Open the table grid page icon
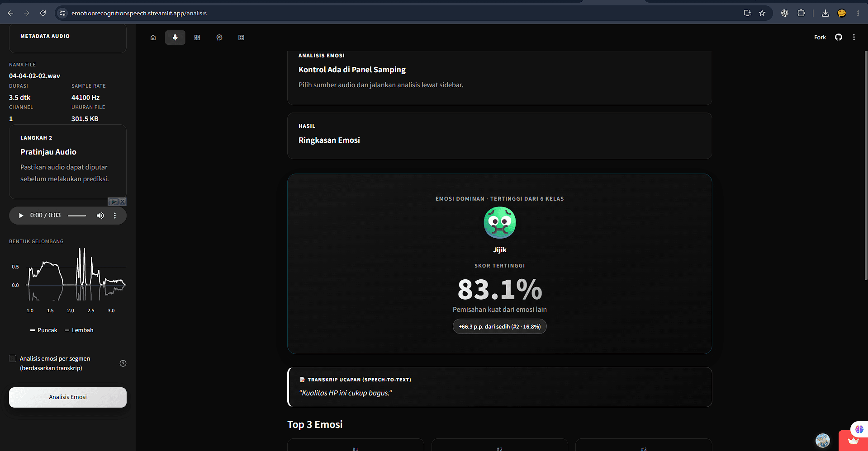The height and width of the screenshot is (451, 868). pos(242,38)
